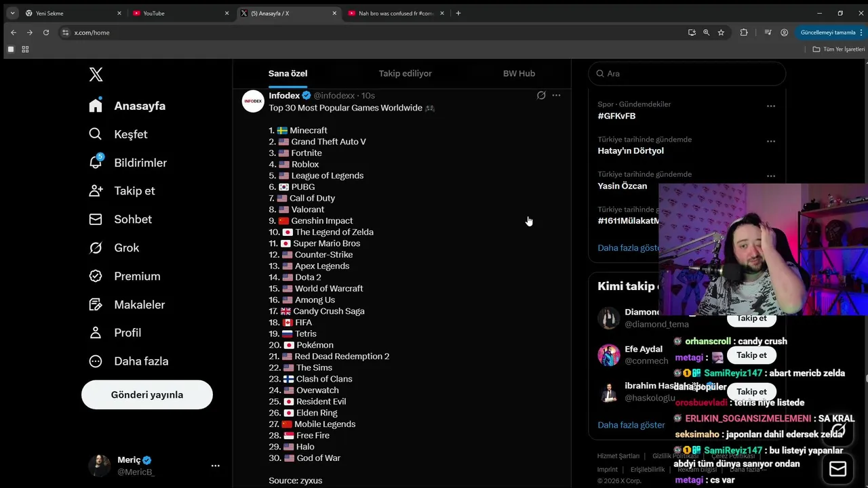Open Tüm Yer İşaretleri bookmarks folder
Viewport: 868px width, 488px height.
pyautogui.click(x=839, y=49)
